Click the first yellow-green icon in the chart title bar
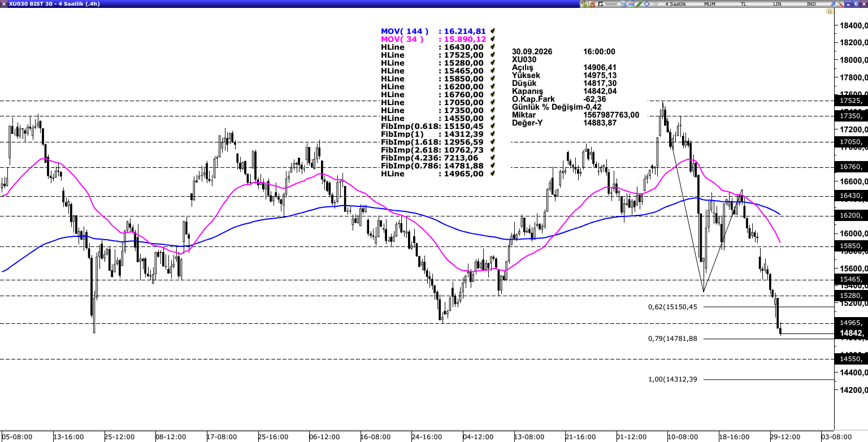Viewport: 868px width, 442px height. pos(583,4)
